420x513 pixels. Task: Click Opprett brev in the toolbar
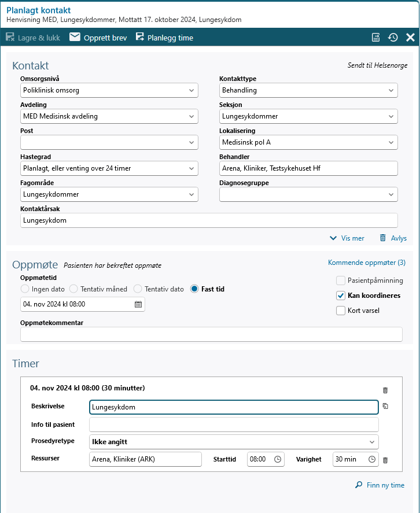coord(98,38)
